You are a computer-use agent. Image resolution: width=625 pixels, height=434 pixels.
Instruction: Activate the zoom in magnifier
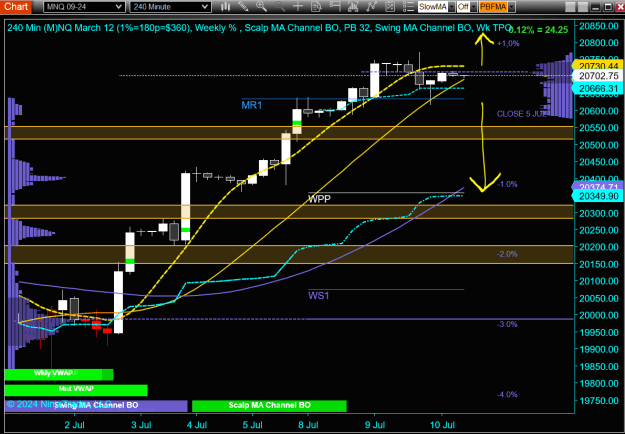coord(261,6)
